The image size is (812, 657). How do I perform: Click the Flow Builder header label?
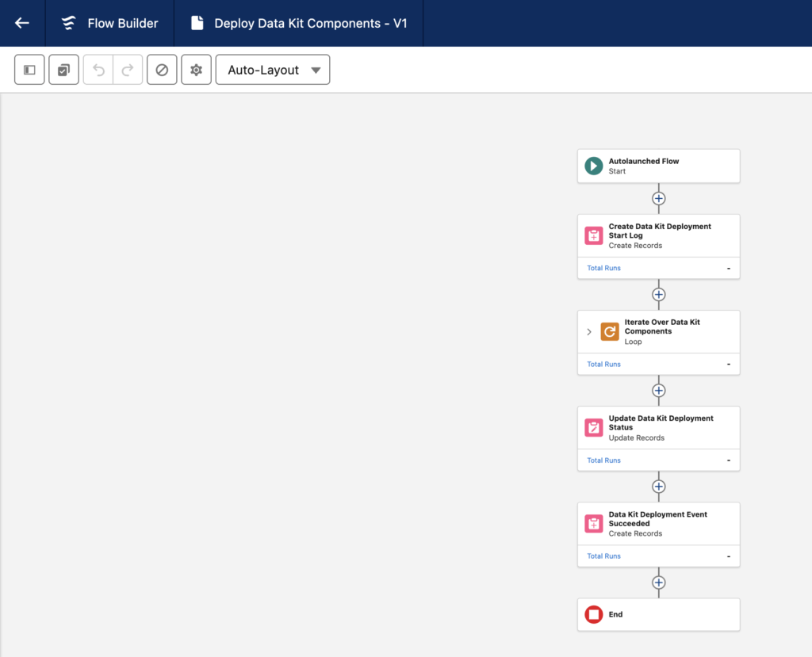click(123, 23)
